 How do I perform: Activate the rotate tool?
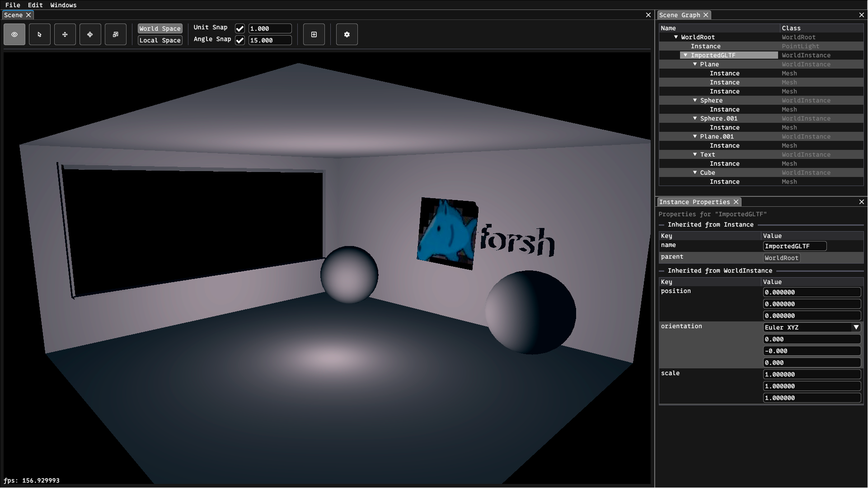90,34
